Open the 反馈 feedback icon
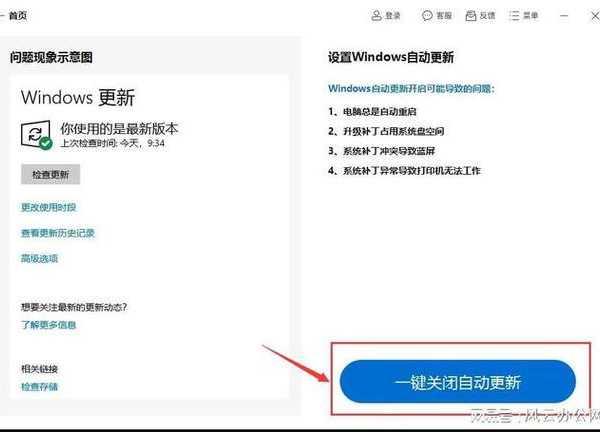600x432 pixels. 471,16
